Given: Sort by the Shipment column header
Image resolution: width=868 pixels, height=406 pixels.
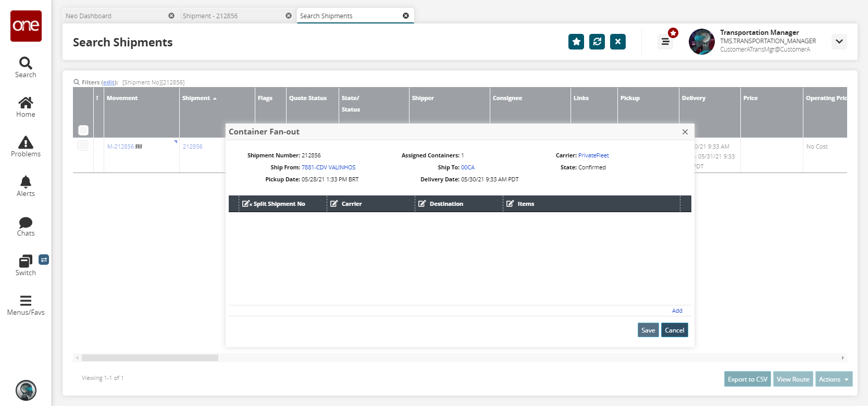Looking at the screenshot, I should [x=196, y=98].
